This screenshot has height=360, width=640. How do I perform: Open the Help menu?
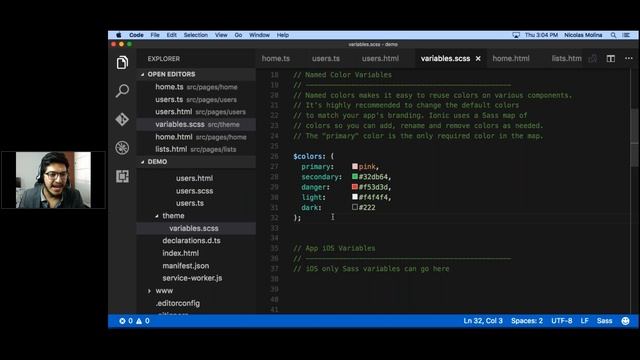[x=282, y=35]
